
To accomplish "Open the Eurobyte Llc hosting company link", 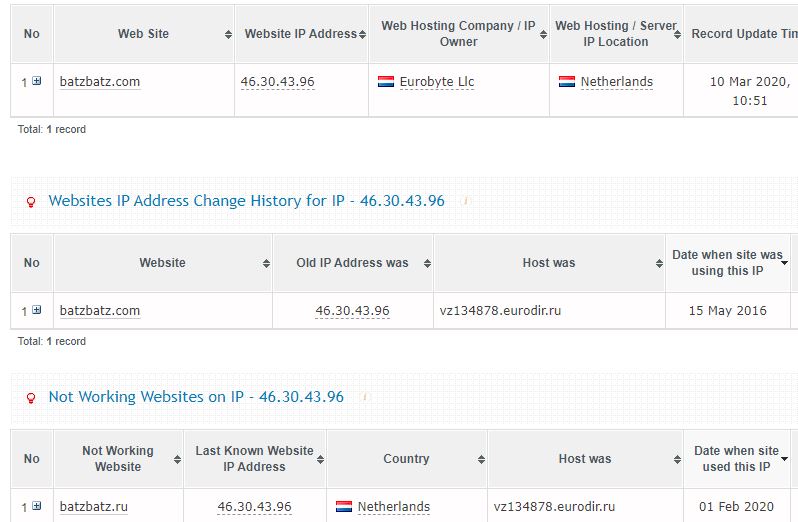I will [x=436, y=82].
